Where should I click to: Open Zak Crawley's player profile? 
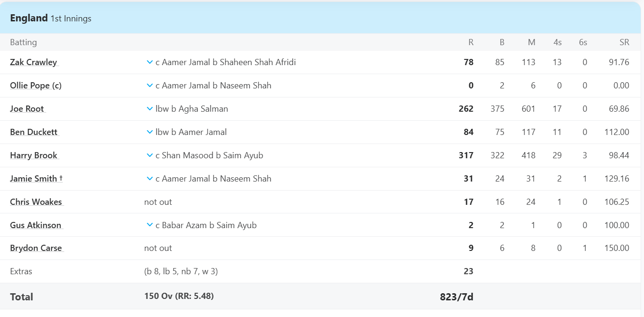(34, 62)
